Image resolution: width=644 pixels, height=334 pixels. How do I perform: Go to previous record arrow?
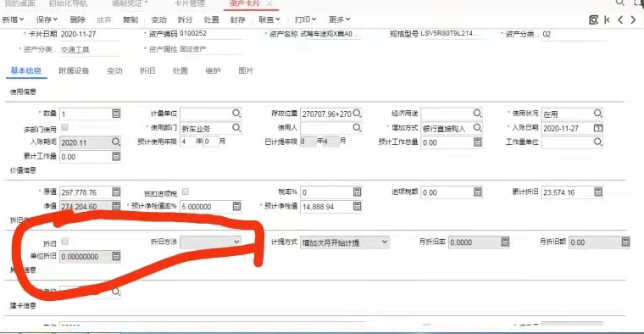[620, 19]
